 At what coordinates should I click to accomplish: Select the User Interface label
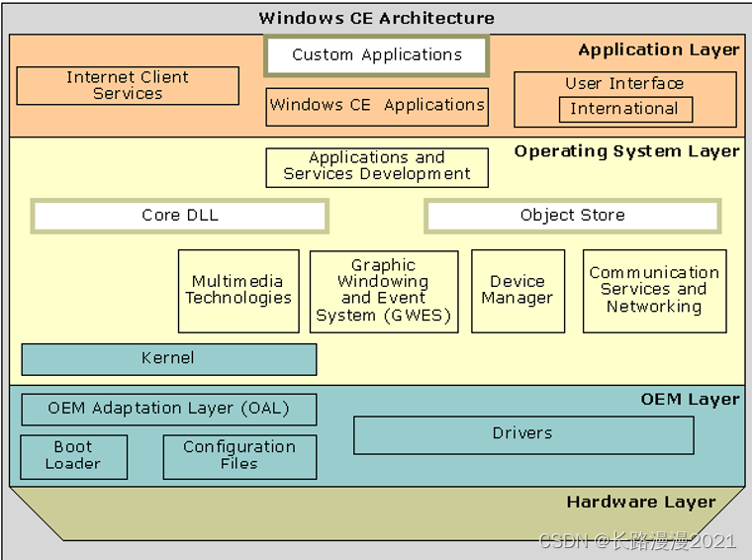(x=624, y=83)
